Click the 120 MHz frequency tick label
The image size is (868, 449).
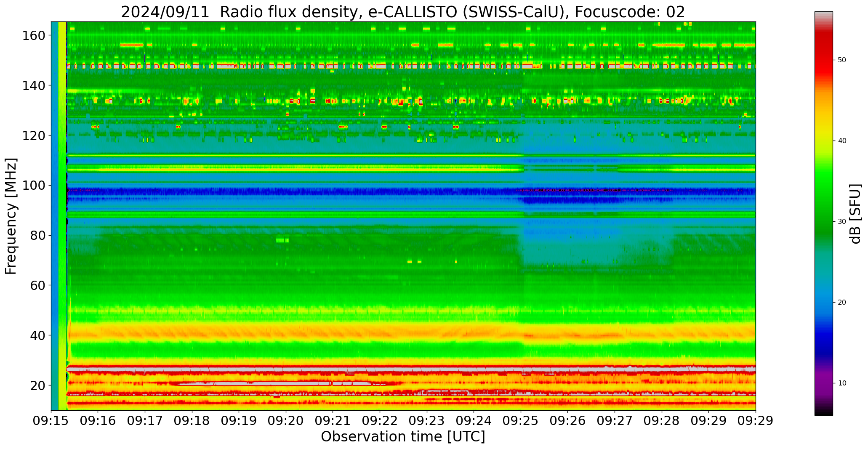34,135
